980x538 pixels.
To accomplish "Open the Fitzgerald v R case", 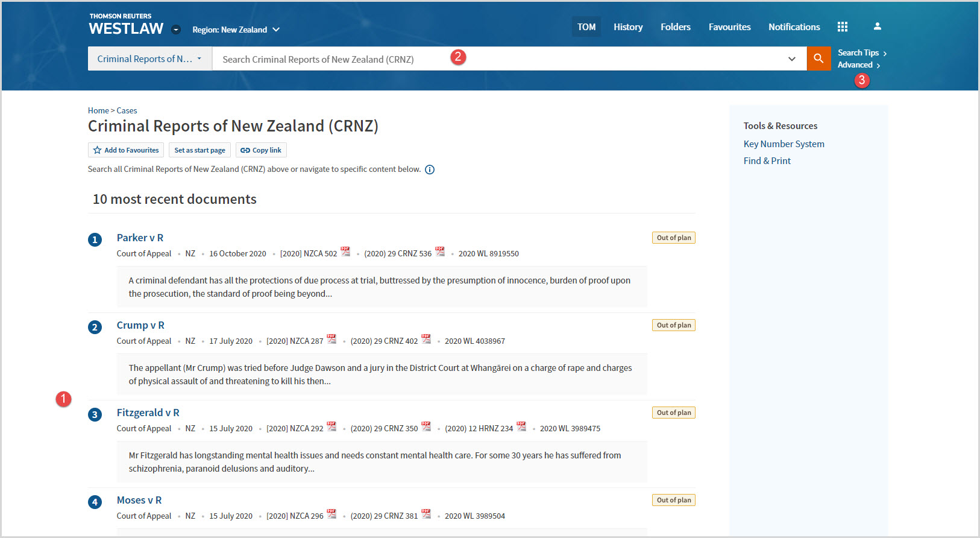I will point(148,413).
